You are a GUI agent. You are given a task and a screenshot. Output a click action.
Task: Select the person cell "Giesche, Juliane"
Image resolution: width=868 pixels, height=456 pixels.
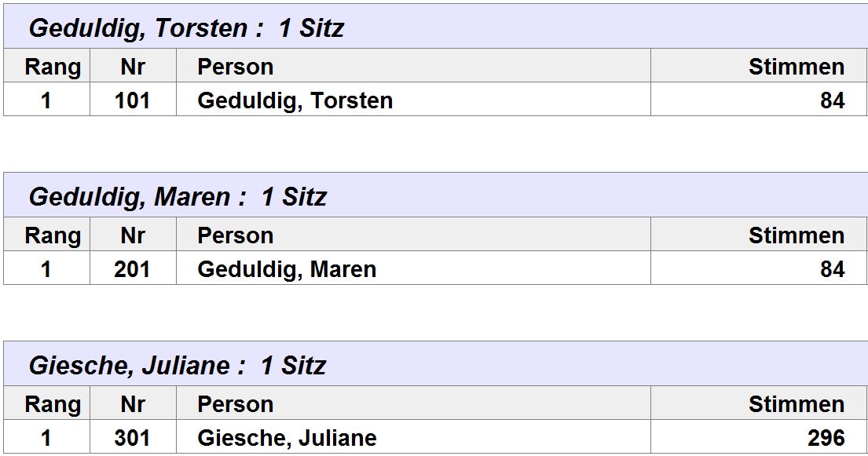pos(287,438)
